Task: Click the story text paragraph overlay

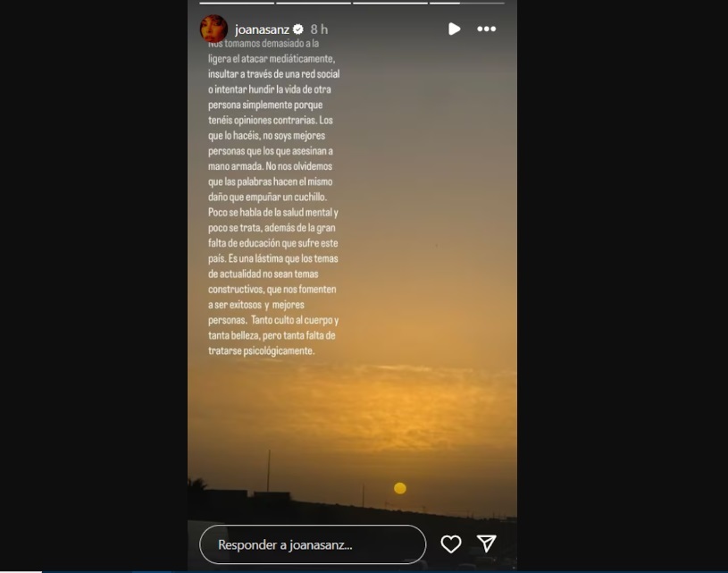Action: pyautogui.click(x=273, y=197)
